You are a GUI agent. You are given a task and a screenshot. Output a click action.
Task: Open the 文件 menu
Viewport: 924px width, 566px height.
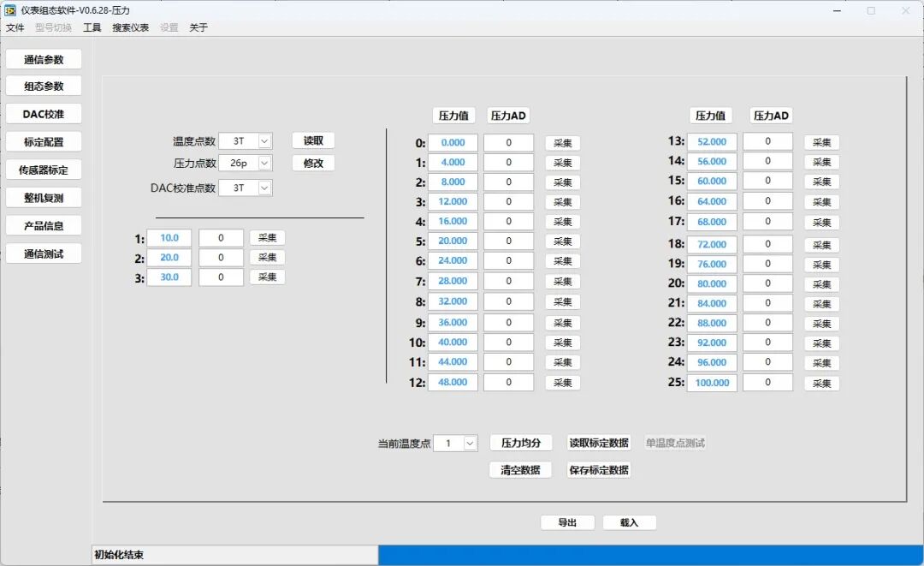[x=15, y=27]
